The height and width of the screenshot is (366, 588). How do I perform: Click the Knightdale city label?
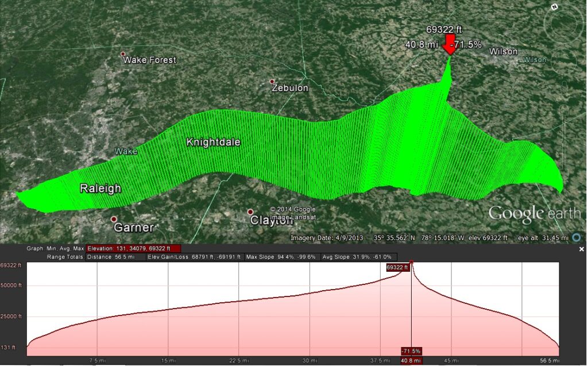click(x=213, y=142)
